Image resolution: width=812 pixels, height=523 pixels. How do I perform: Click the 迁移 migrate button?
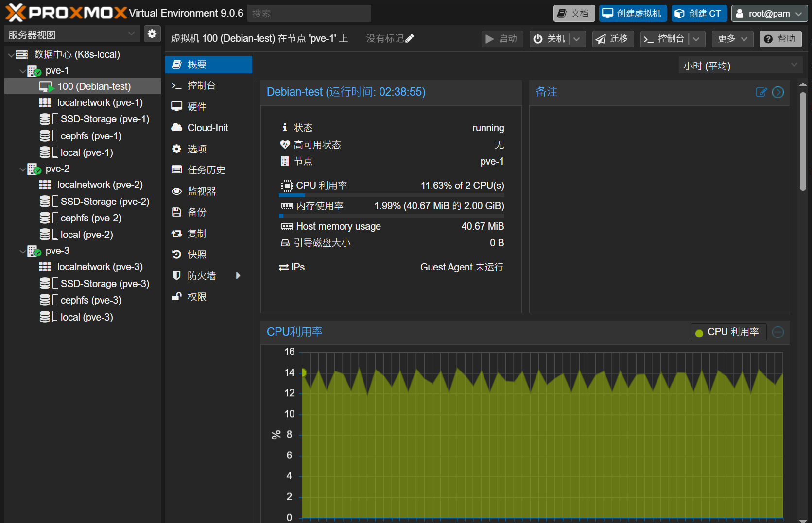[x=612, y=39]
